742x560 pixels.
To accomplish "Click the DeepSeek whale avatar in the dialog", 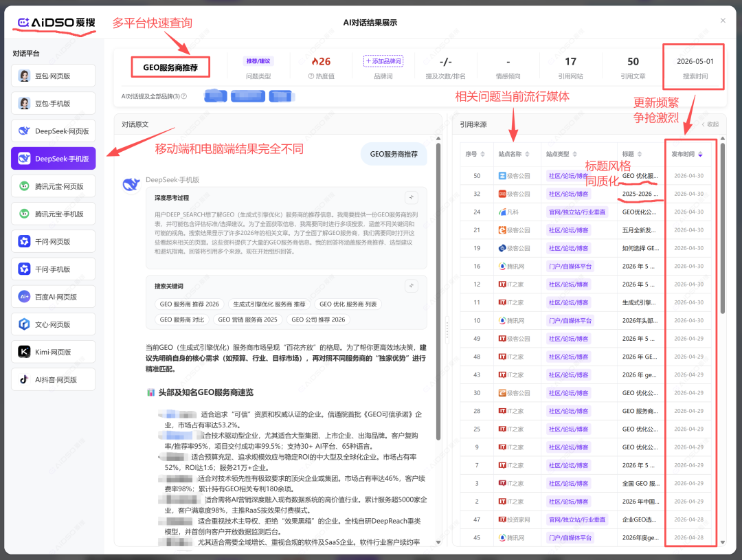I will coord(131,183).
